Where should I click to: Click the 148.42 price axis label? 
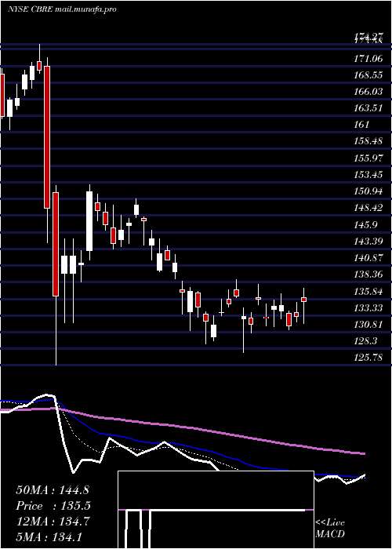coord(368,208)
